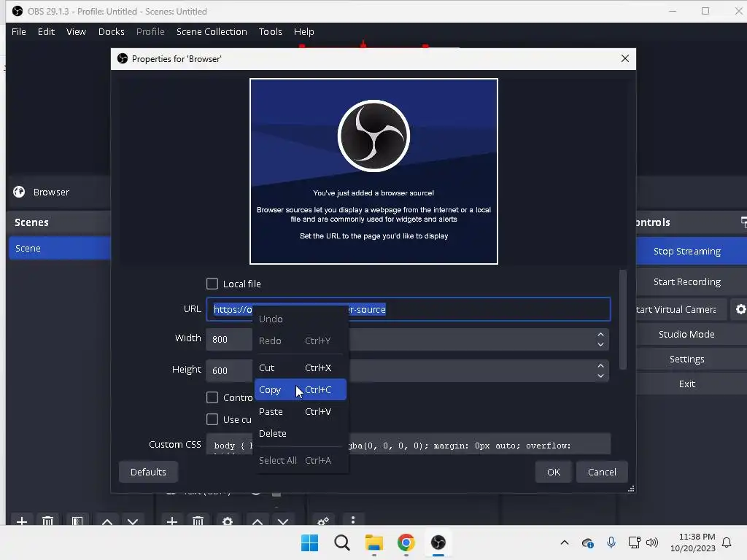
Task: Open scene filters icon in Scenes toolbar
Action: (x=77, y=521)
